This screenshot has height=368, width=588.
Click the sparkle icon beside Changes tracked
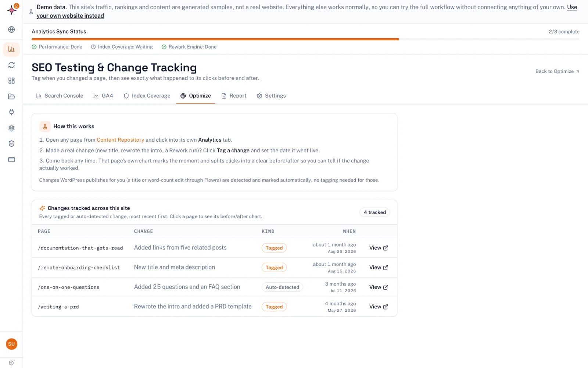(42, 208)
